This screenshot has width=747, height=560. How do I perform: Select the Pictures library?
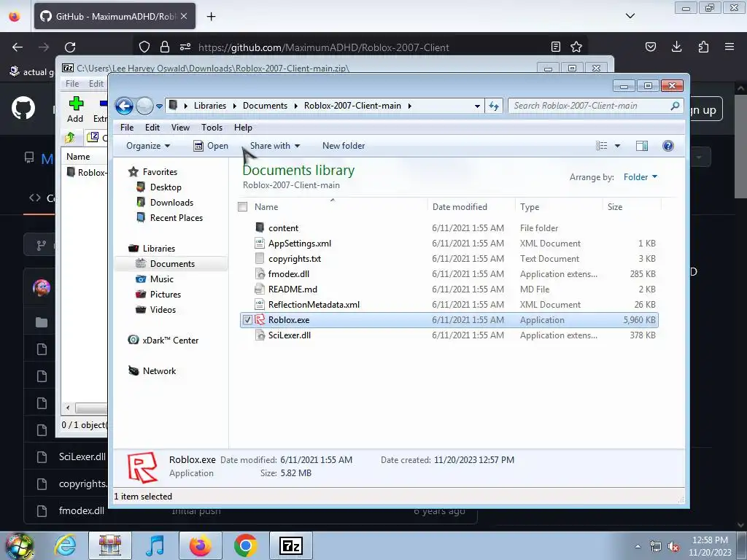click(x=166, y=295)
